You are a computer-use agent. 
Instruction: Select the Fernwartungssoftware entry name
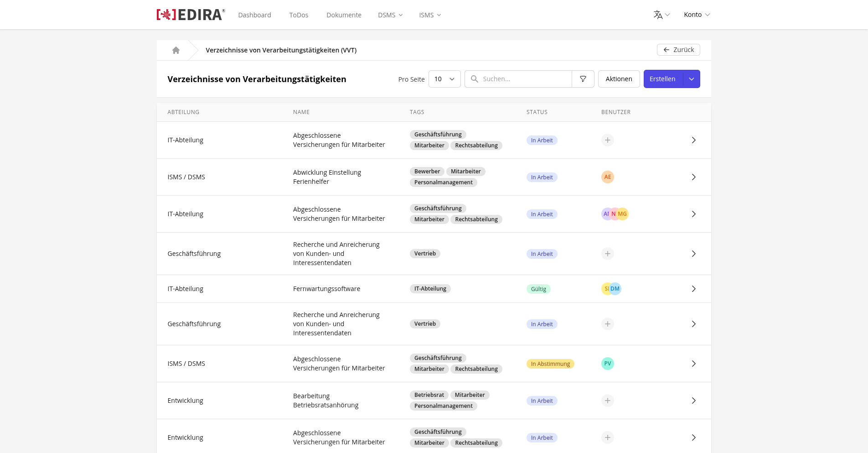(326, 289)
